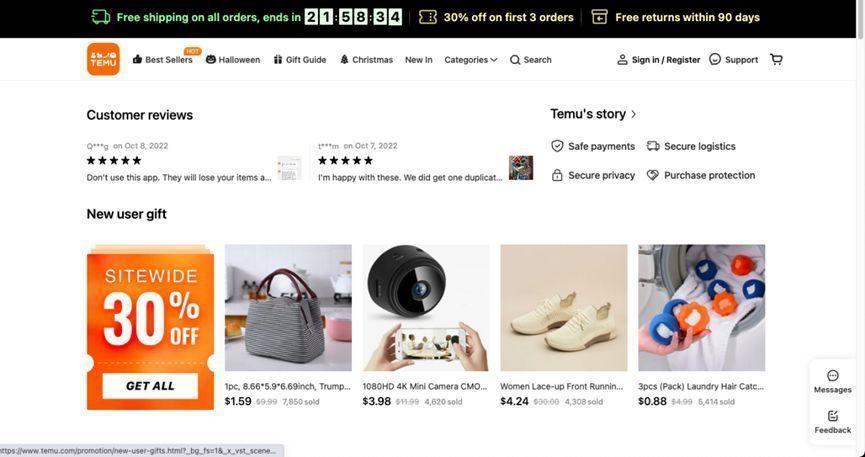Click the first review's photo thumbnail
Viewport: 865px width, 457px height.
(289, 168)
